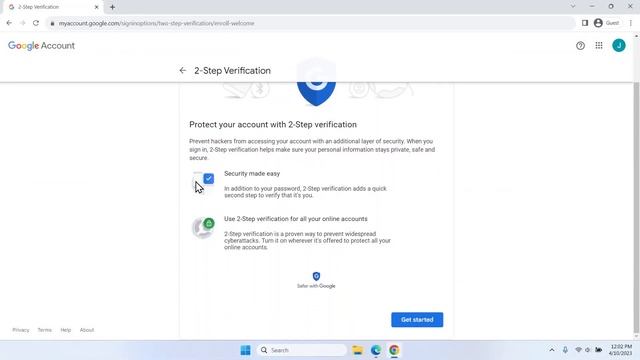Click the battery tray icon
Screen dimensions: 640x360
(x=598, y=350)
